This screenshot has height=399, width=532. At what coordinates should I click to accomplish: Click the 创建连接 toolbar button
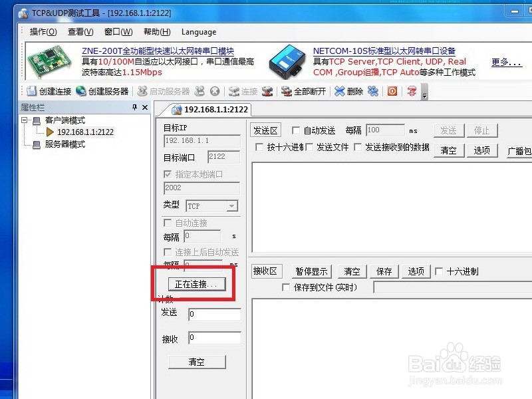point(49,91)
